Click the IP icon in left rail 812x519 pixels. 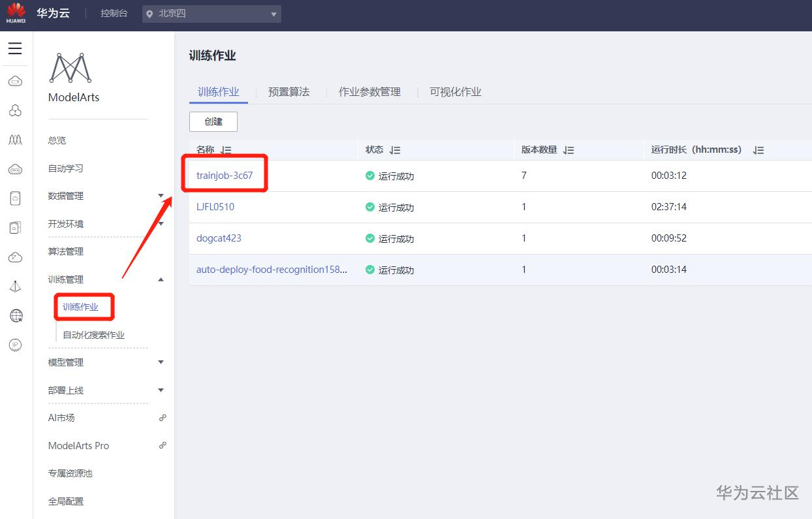[x=15, y=345]
